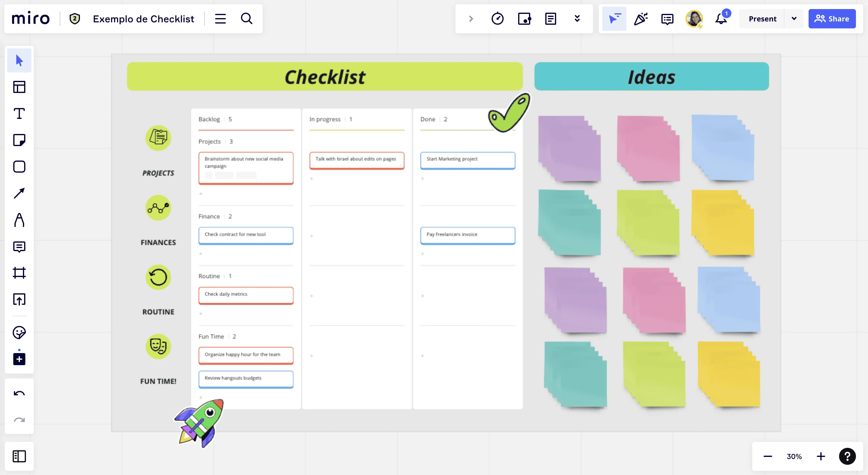Click the zoom percentage display
The height and width of the screenshot is (475, 868).
click(794, 456)
